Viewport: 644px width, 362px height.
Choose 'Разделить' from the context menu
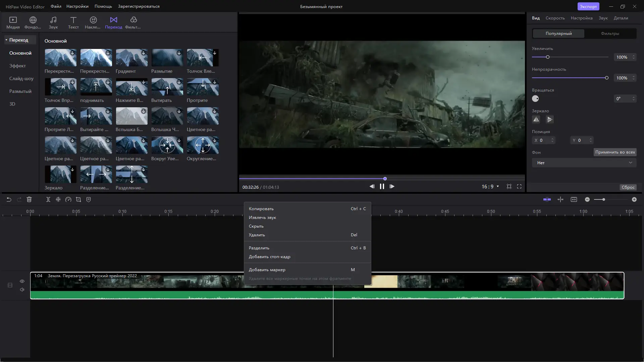pos(259,248)
